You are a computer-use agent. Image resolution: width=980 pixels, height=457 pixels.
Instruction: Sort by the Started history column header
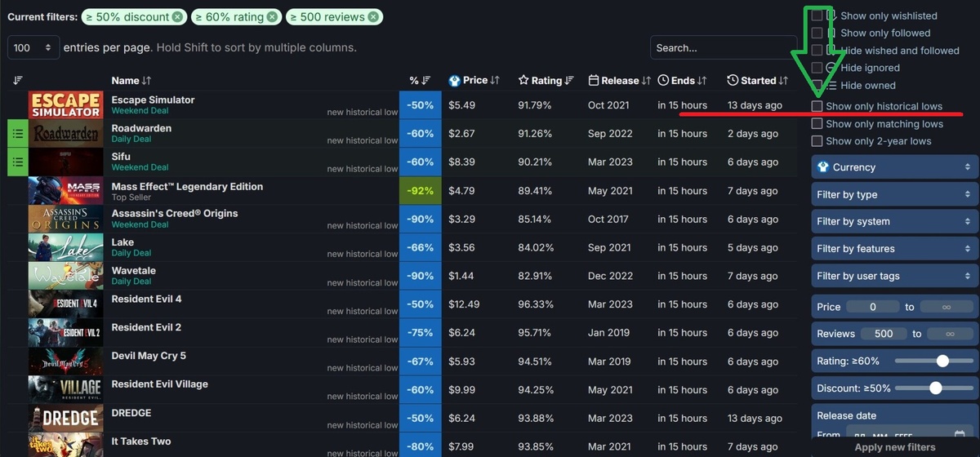point(758,80)
